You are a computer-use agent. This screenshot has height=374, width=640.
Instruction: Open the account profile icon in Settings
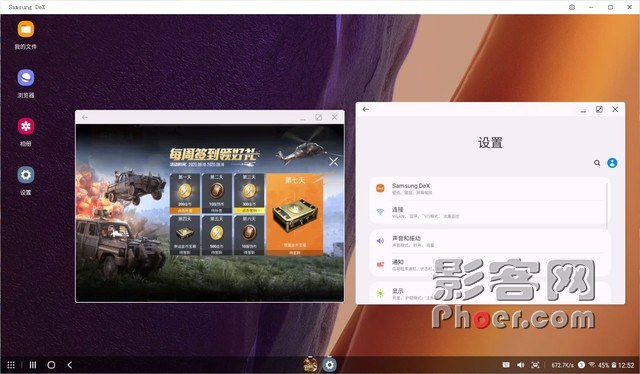click(612, 163)
